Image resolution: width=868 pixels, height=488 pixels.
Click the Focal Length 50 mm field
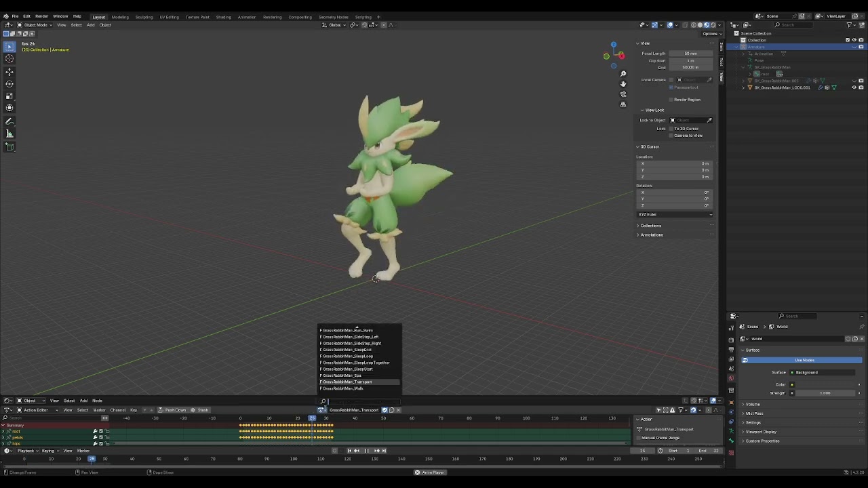pos(691,54)
